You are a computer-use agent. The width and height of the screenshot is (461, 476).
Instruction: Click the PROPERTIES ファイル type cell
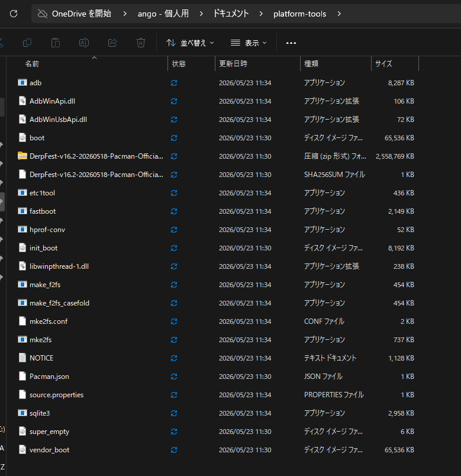334,395
